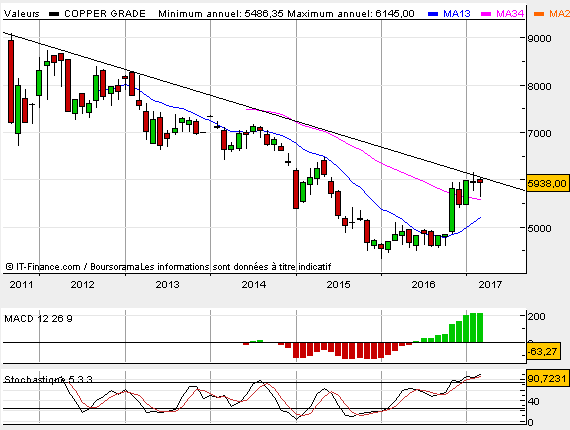This screenshot has width=570, height=430.
Task: Click the 2013 time axis label
Action: pyautogui.click(x=168, y=285)
